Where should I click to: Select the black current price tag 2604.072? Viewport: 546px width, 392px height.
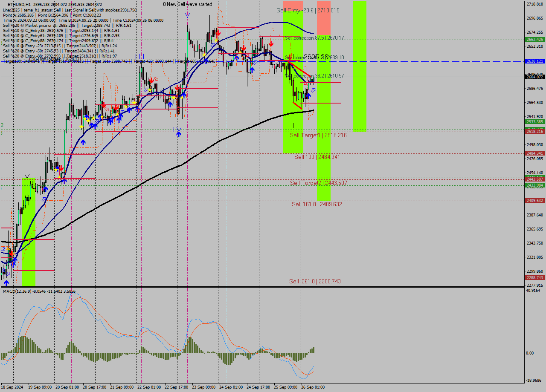[534, 77]
